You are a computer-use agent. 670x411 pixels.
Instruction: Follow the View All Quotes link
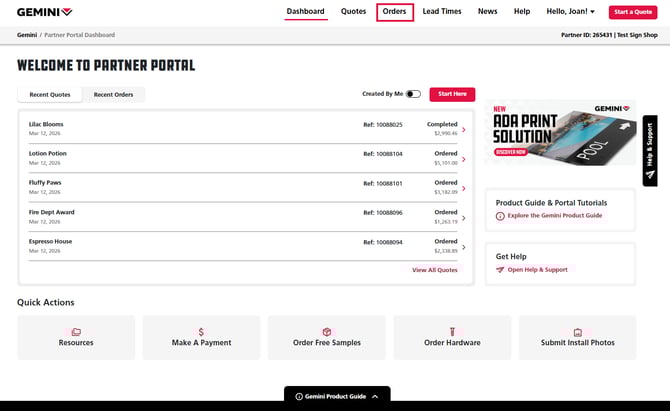(434, 270)
